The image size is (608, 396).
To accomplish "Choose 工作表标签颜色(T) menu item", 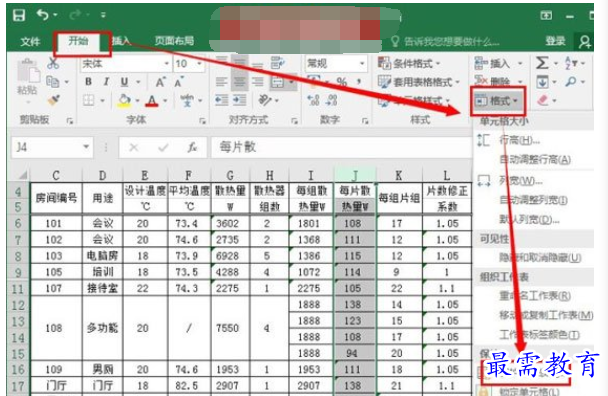I will pyautogui.click(x=539, y=334).
